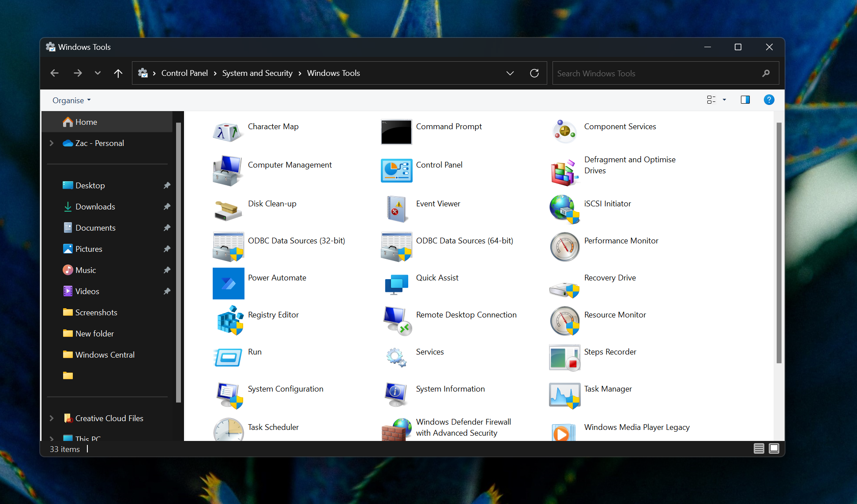Screen dimensions: 857x504
Task: Go back to the previous folder
Action: click(x=54, y=73)
